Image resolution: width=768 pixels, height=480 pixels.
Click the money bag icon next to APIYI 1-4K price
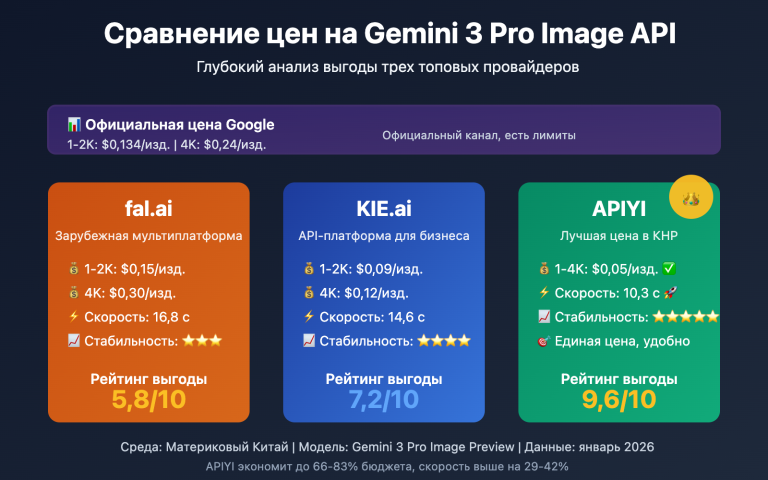pos(544,268)
